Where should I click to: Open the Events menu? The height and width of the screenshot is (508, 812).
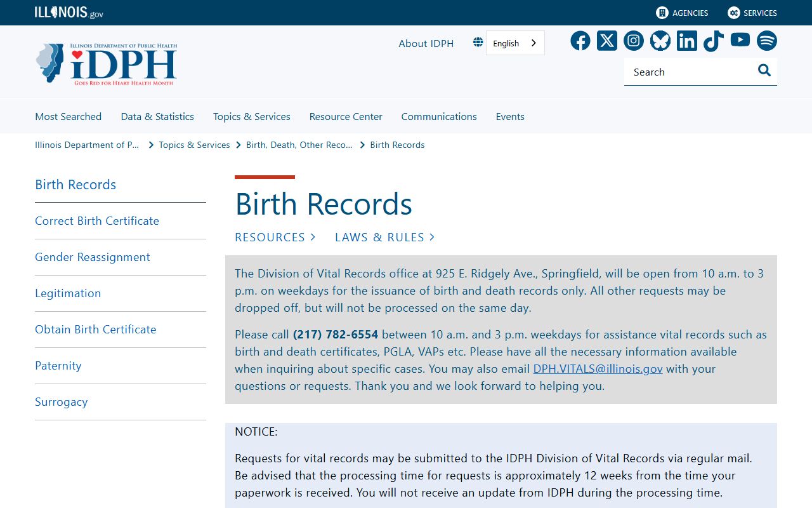(510, 116)
